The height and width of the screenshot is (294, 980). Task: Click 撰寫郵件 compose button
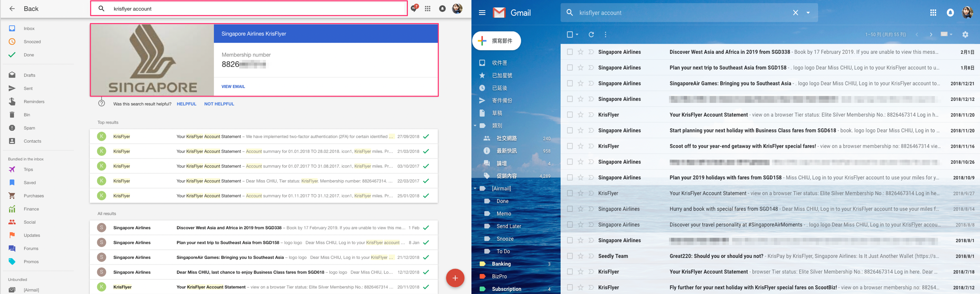click(x=496, y=41)
